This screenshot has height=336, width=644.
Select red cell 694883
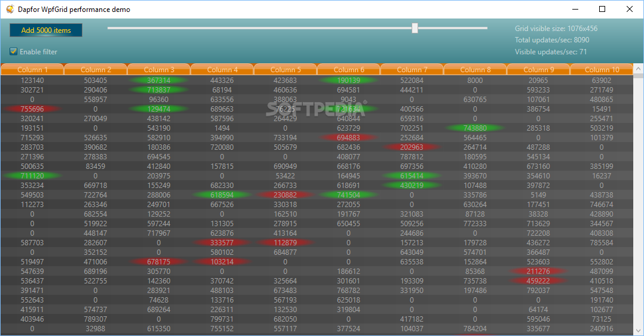click(x=349, y=138)
